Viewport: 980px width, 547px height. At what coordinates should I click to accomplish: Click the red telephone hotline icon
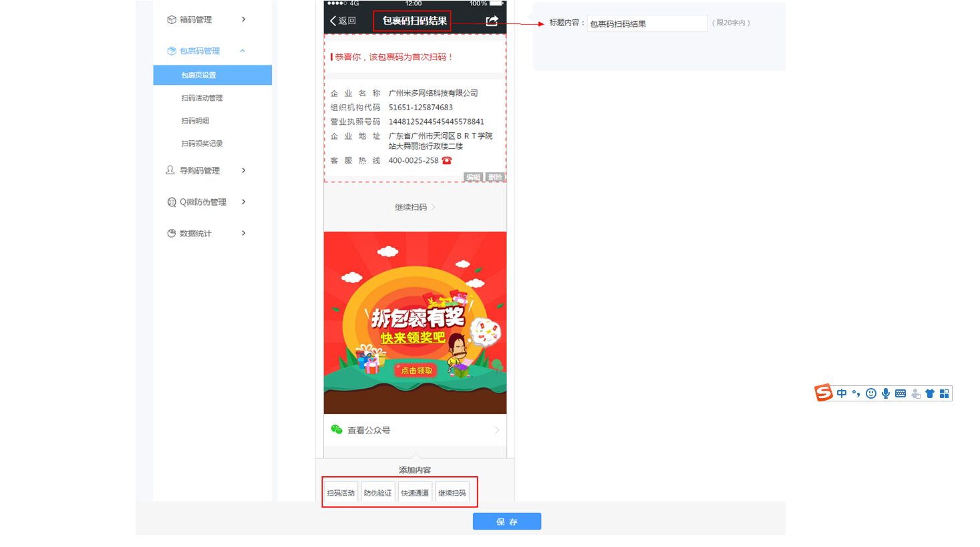447,160
